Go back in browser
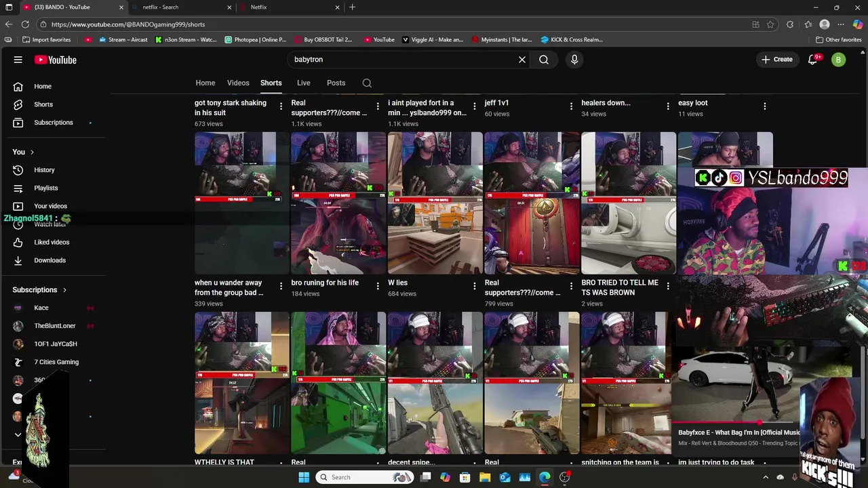The width and height of the screenshot is (868, 488). [x=9, y=24]
